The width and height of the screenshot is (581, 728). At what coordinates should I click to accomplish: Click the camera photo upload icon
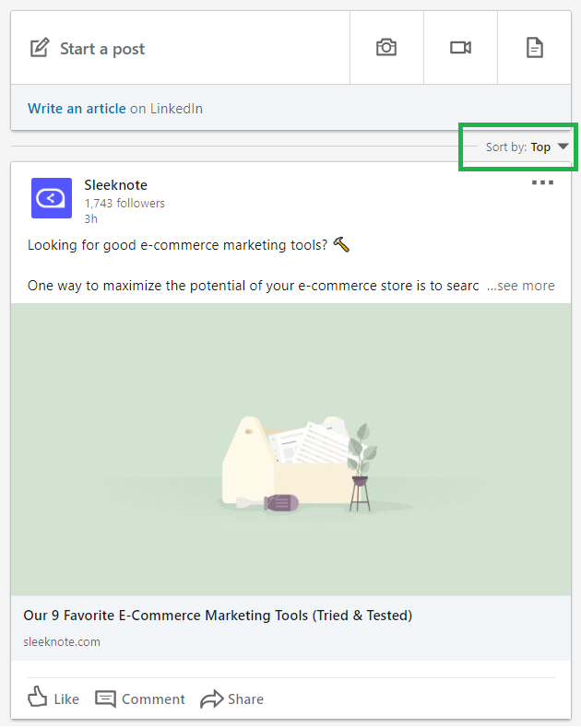[x=386, y=48]
